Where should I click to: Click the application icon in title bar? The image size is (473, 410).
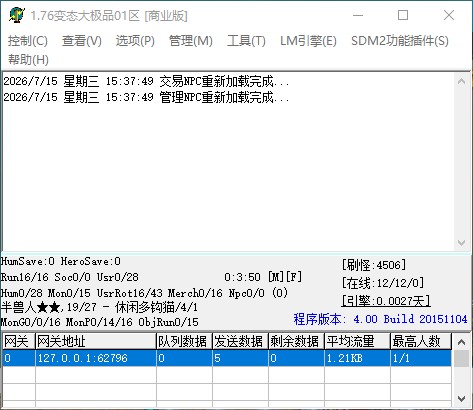[17, 15]
